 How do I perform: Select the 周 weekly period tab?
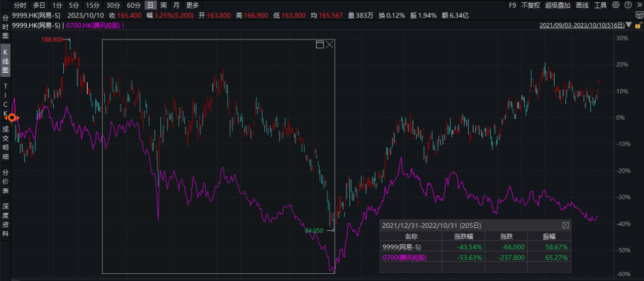tap(163, 5)
